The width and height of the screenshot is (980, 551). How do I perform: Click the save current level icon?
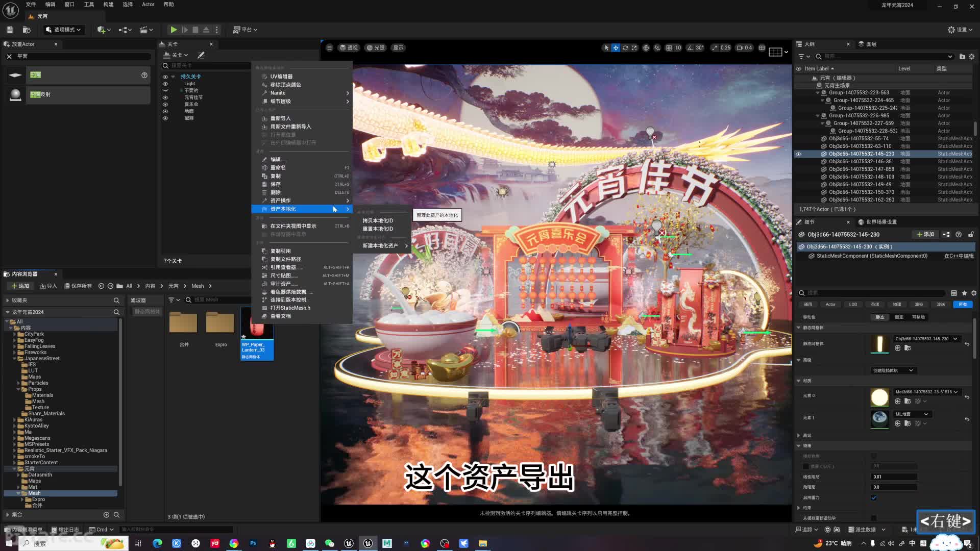(10, 30)
